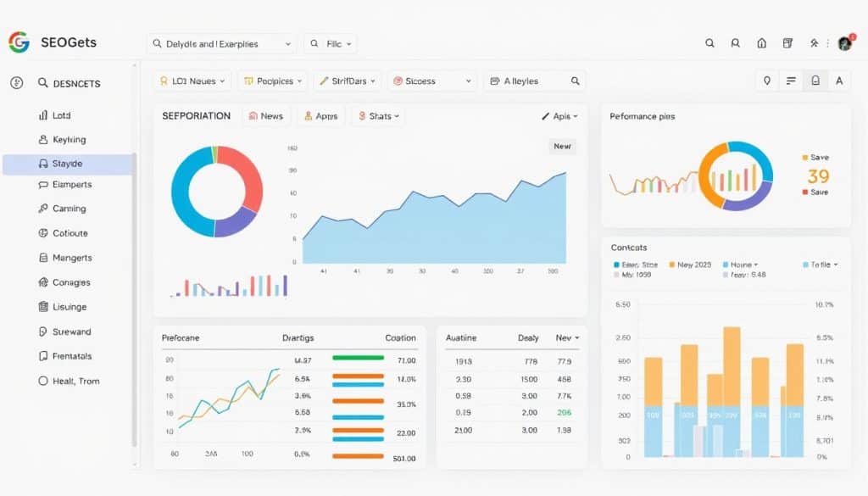This screenshot has width=868, height=496.
Task: Open the calendar note icon in header
Action: 787,43
